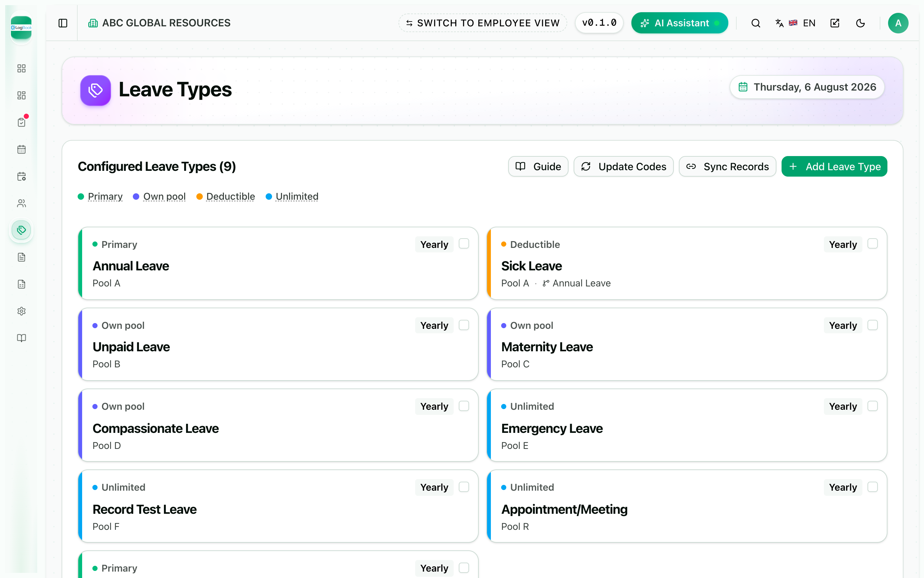Open the Maternity Leave card title
This screenshot has height=578, width=924.
(x=547, y=347)
